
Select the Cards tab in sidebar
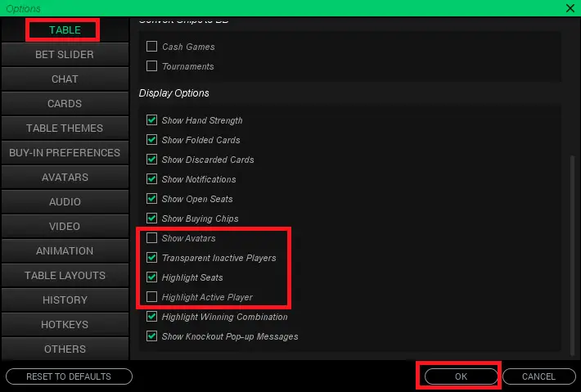(65, 104)
